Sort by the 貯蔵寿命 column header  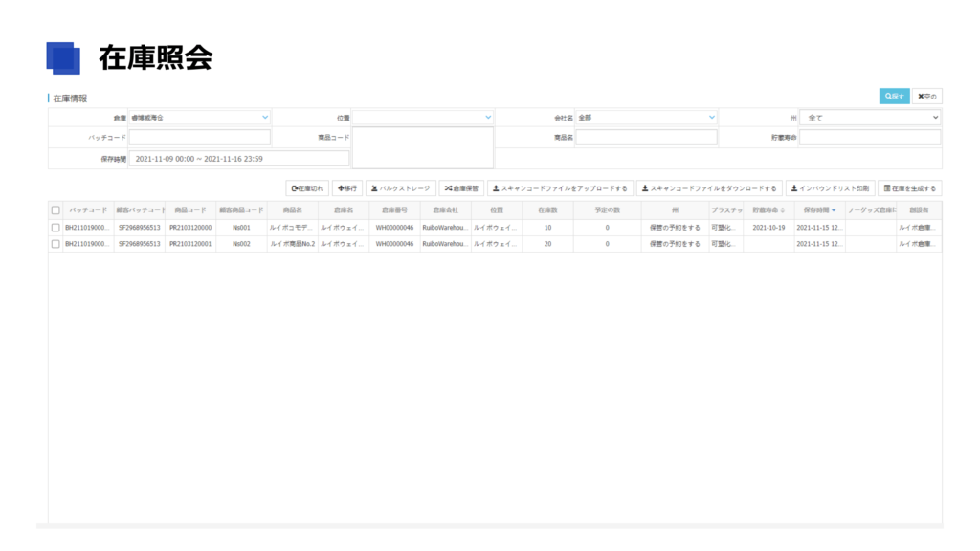768,210
